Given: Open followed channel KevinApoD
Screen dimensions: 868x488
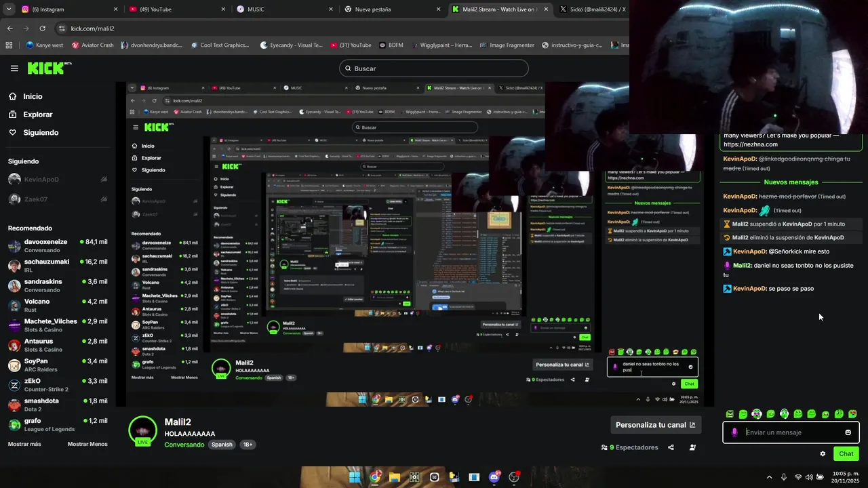Looking at the screenshot, I should tap(58, 180).
